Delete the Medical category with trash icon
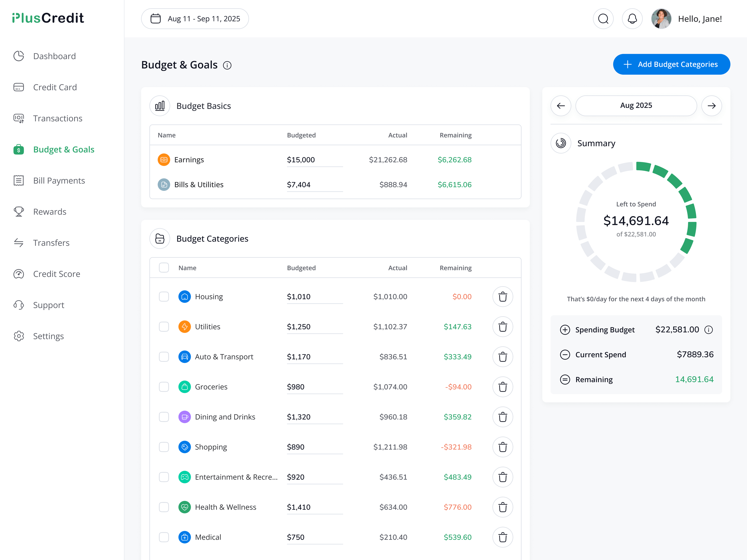 [x=502, y=537]
